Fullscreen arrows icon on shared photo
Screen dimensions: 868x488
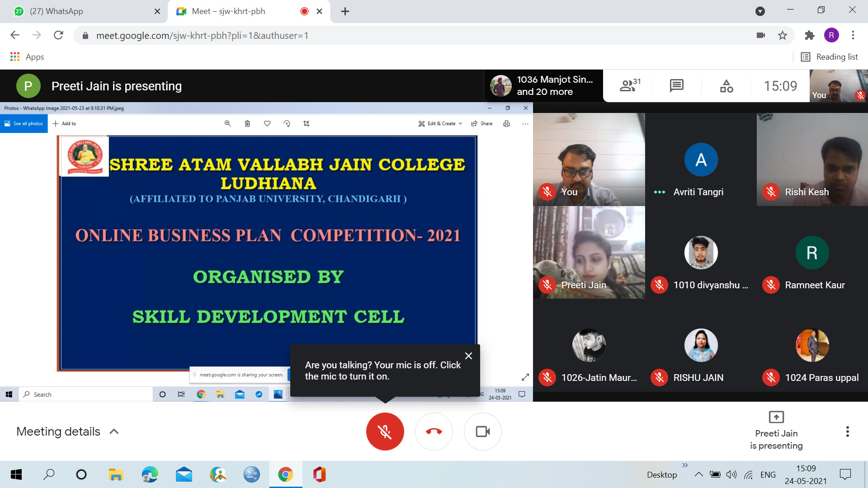[x=525, y=377]
